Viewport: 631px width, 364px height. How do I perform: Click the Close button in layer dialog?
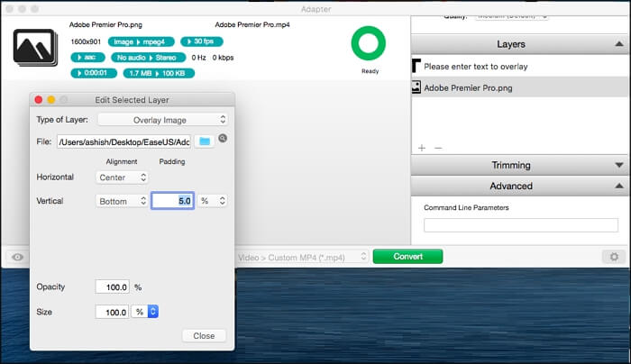[x=204, y=335]
